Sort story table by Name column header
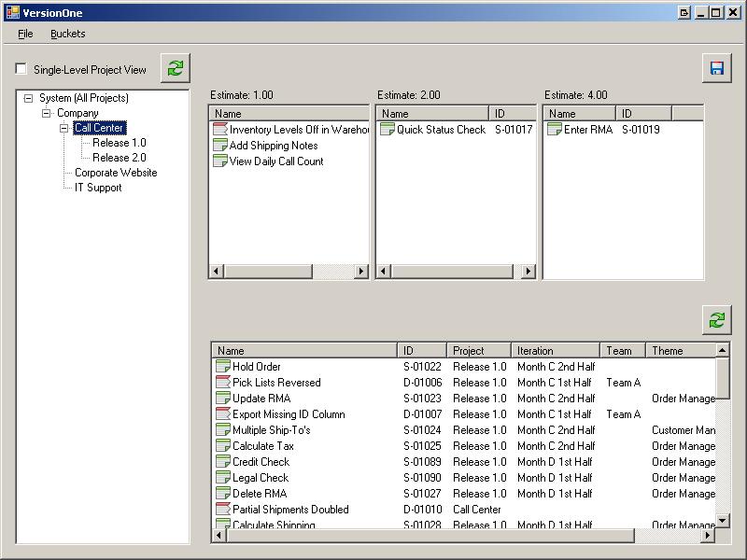747x560 pixels. (304, 351)
